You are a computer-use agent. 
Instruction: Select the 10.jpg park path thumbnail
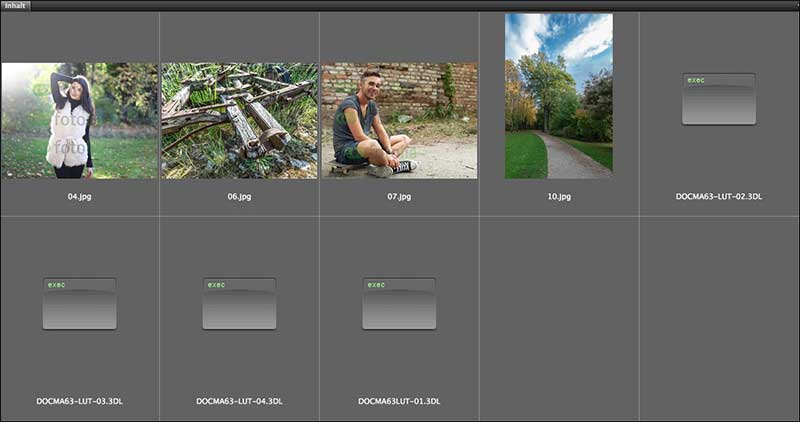tap(559, 96)
